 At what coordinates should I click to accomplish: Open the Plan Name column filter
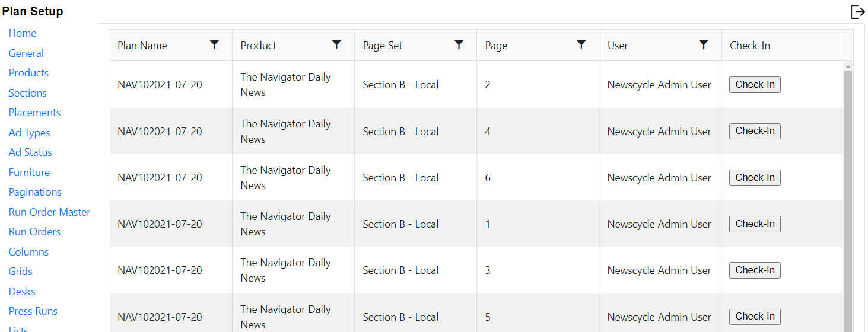point(215,45)
